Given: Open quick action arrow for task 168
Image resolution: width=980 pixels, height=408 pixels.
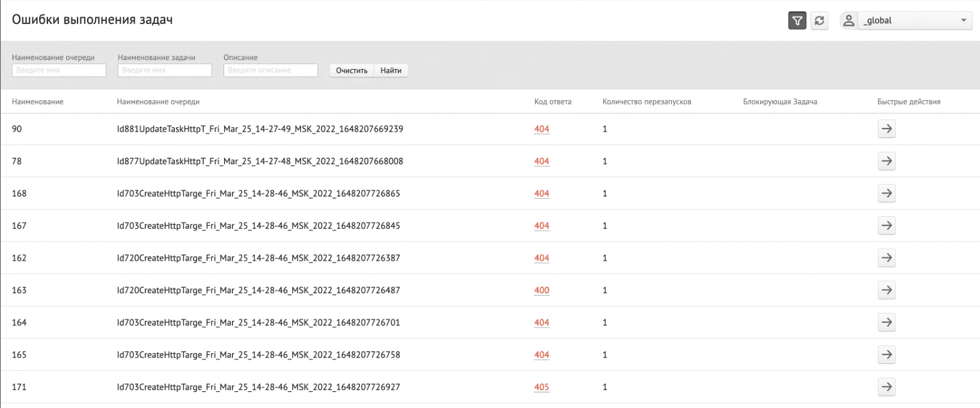Looking at the screenshot, I should coord(886,193).
